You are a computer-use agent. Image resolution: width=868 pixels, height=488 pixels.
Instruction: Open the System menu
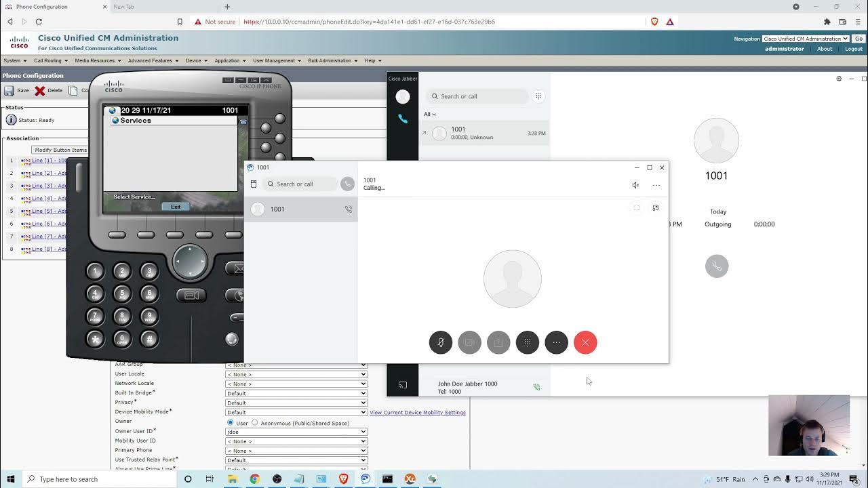[15, 60]
